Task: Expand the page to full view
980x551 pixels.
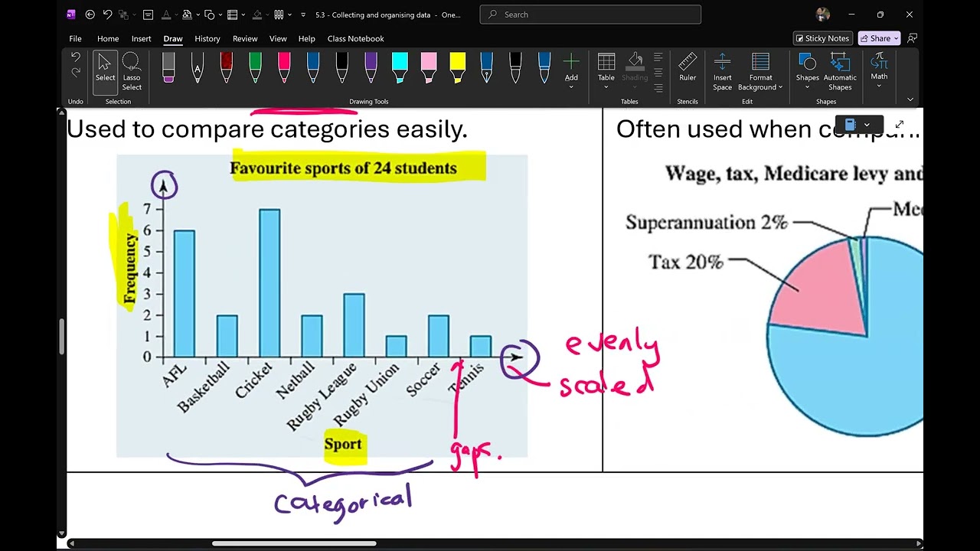Action: 900,124
